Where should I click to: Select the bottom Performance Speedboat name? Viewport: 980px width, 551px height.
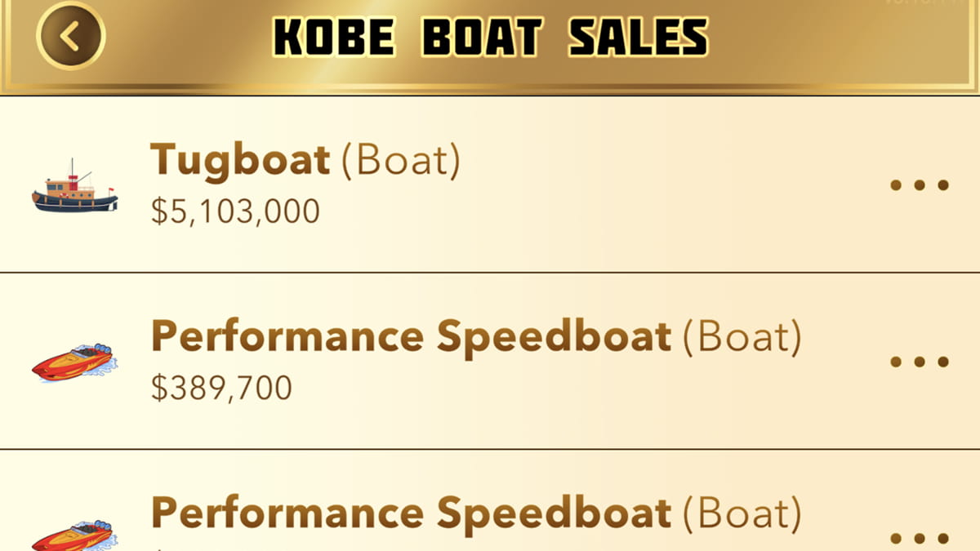(411, 513)
